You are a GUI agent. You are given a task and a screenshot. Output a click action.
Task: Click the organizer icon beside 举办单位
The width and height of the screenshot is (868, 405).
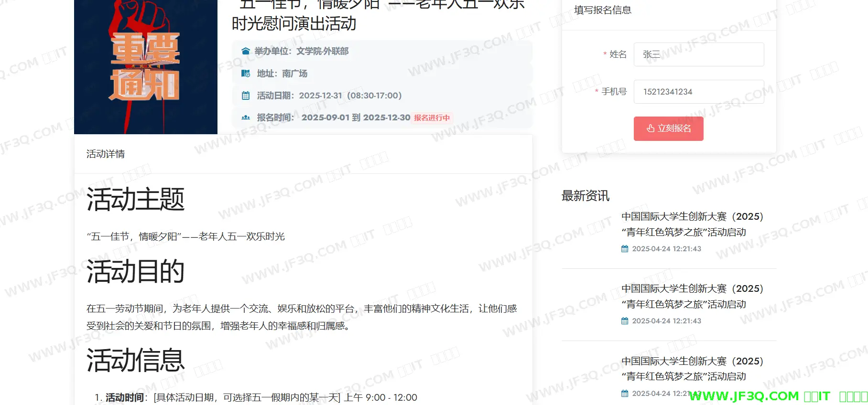(x=246, y=51)
